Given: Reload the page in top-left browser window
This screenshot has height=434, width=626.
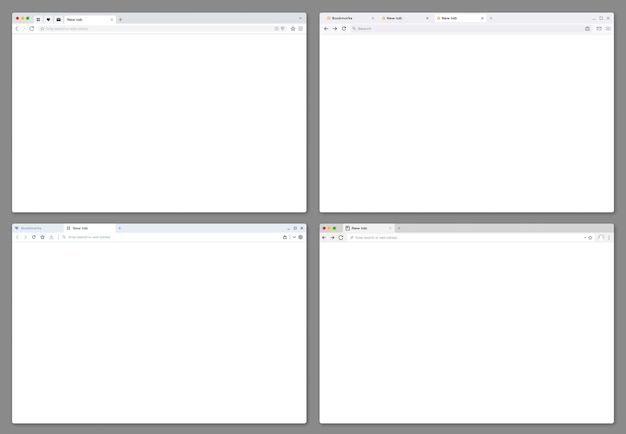Looking at the screenshot, I should tap(32, 29).
